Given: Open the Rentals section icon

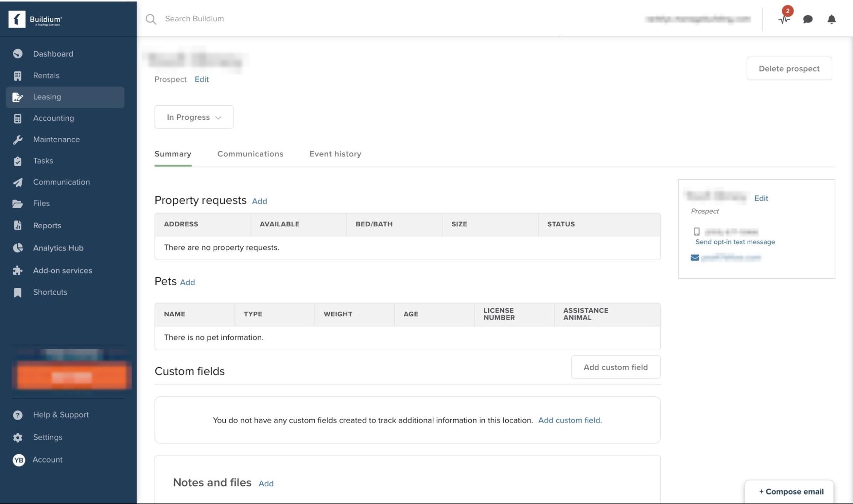Looking at the screenshot, I should click(17, 75).
